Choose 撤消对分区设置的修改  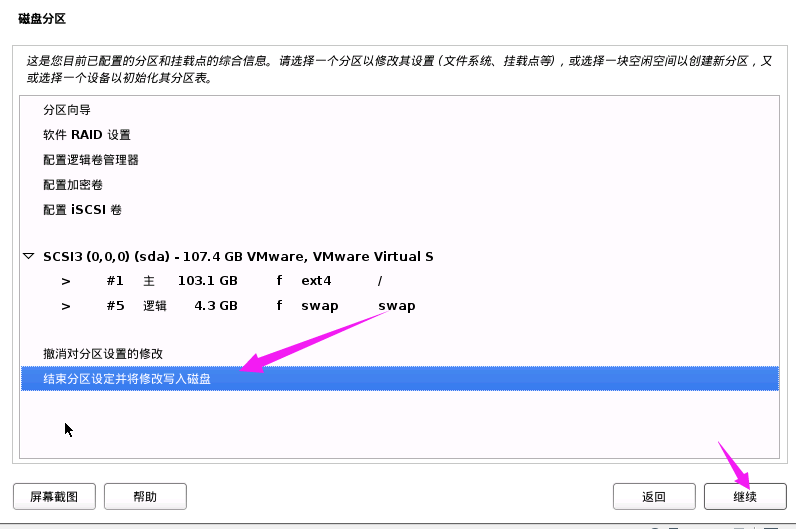103,354
